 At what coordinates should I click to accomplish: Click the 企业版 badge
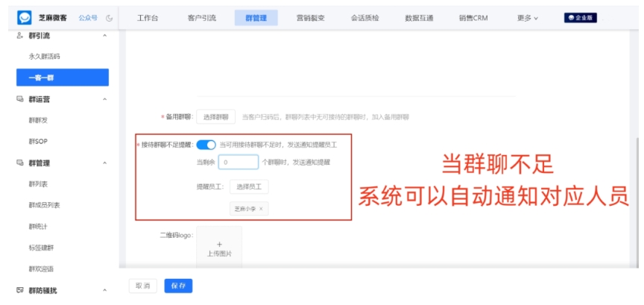click(x=579, y=18)
